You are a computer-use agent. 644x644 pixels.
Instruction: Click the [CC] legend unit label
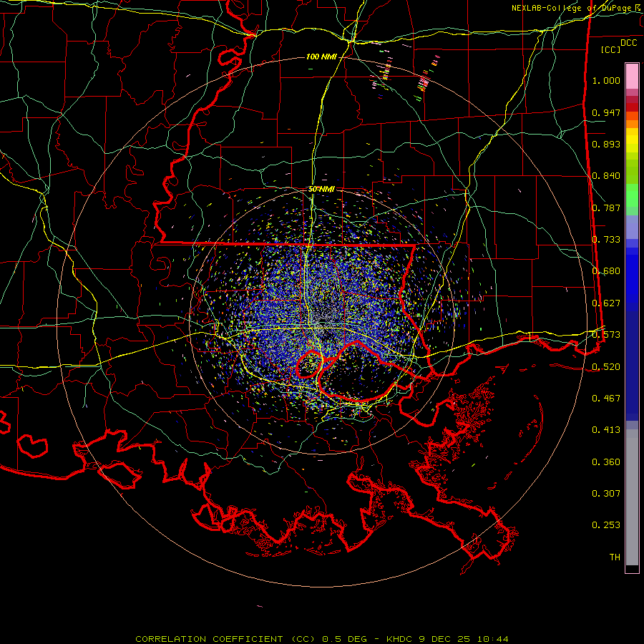pos(611,49)
